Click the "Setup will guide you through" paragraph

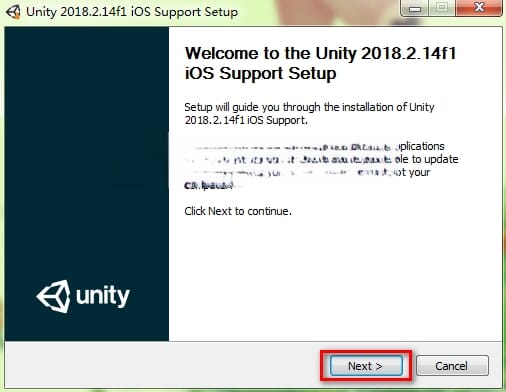309,113
